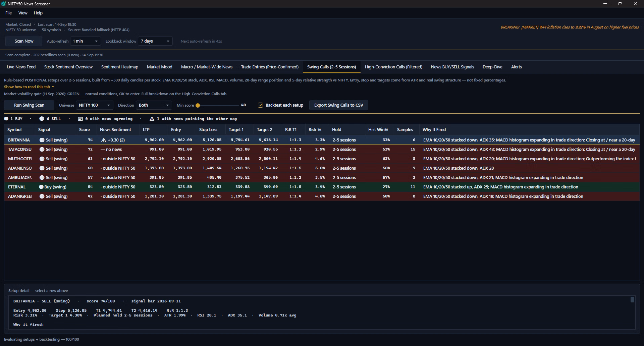Screen dimensions: 644x346
Task: Adjust the Min score slider handle
Action: pyautogui.click(x=198, y=105)
